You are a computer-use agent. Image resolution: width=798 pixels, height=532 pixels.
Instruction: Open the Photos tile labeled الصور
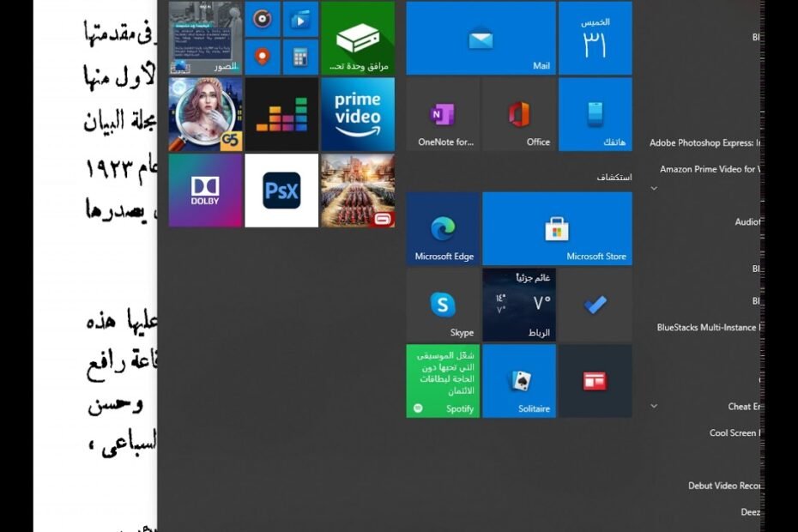click(205, 38)
